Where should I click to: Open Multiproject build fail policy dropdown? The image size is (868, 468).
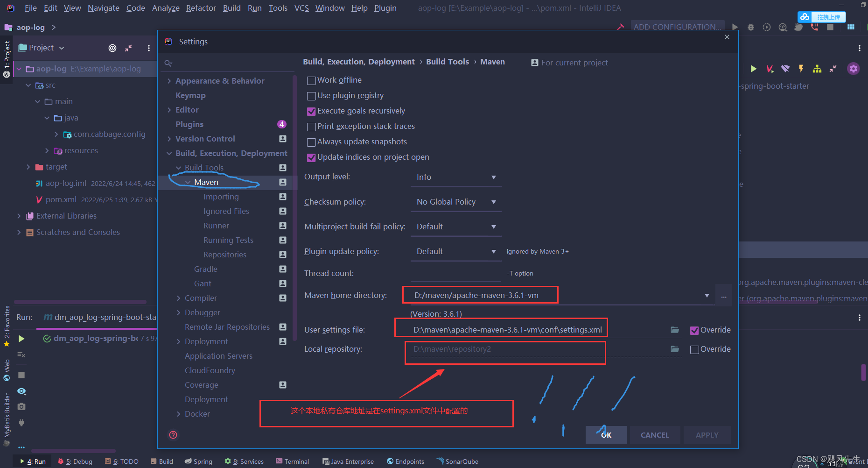[456, 227]
